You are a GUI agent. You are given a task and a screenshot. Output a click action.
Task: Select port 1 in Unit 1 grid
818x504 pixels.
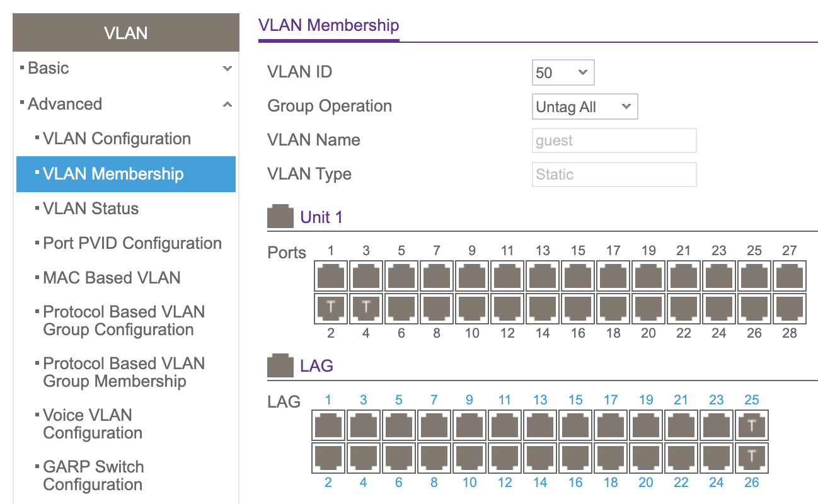331,277
